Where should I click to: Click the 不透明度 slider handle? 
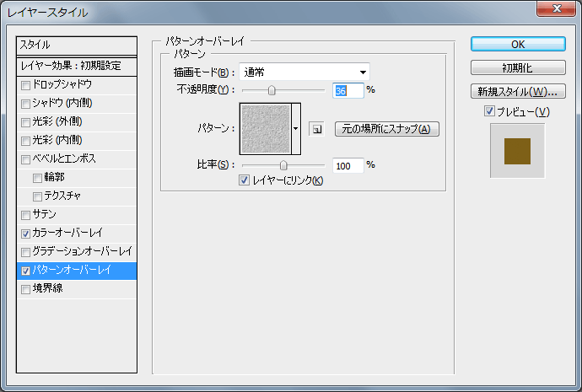[272, 90]
